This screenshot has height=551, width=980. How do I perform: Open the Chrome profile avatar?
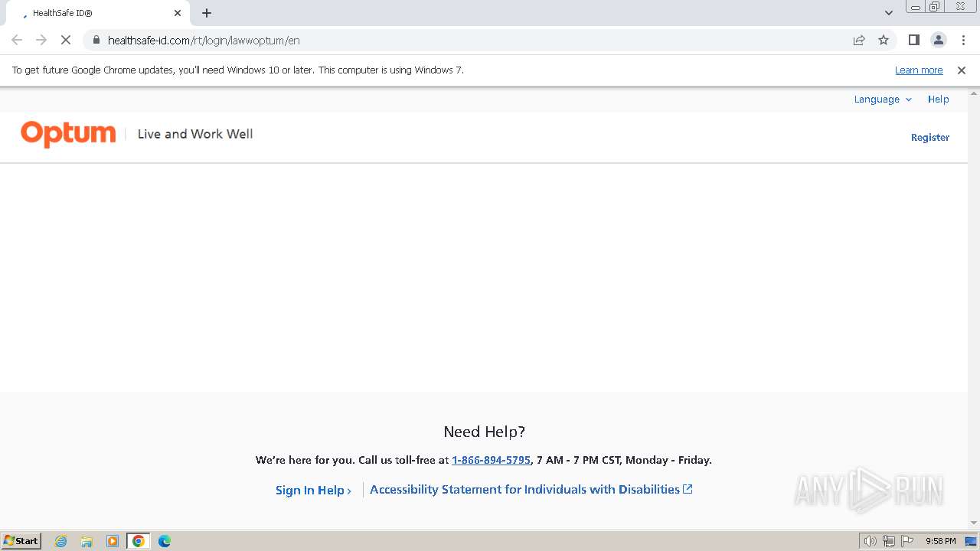(938, 40)
